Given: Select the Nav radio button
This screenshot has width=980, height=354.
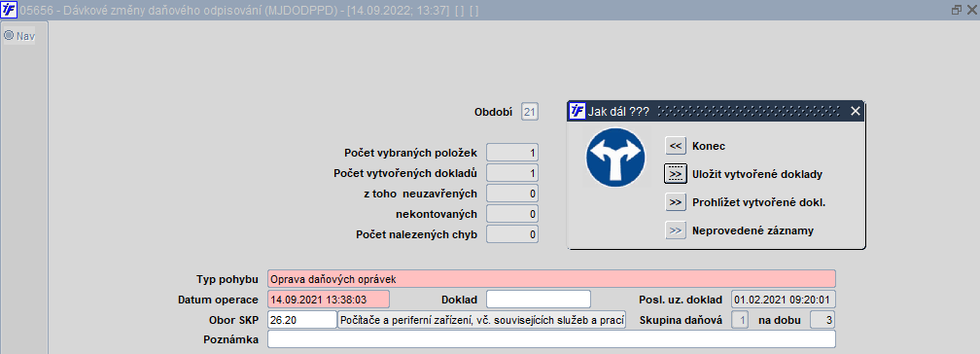Looking at the screenshot, I should pyautogui.click(x=9, y=36).
